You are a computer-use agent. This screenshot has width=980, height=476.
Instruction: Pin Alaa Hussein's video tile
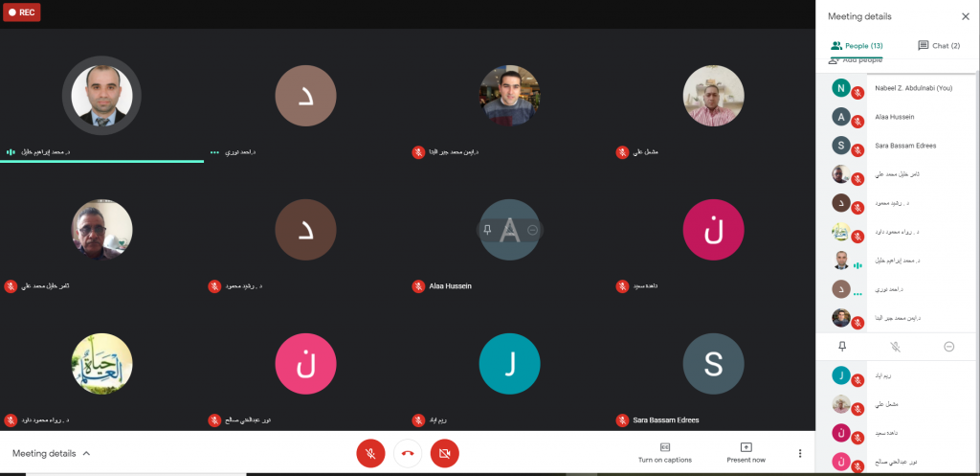coord(487,230)
